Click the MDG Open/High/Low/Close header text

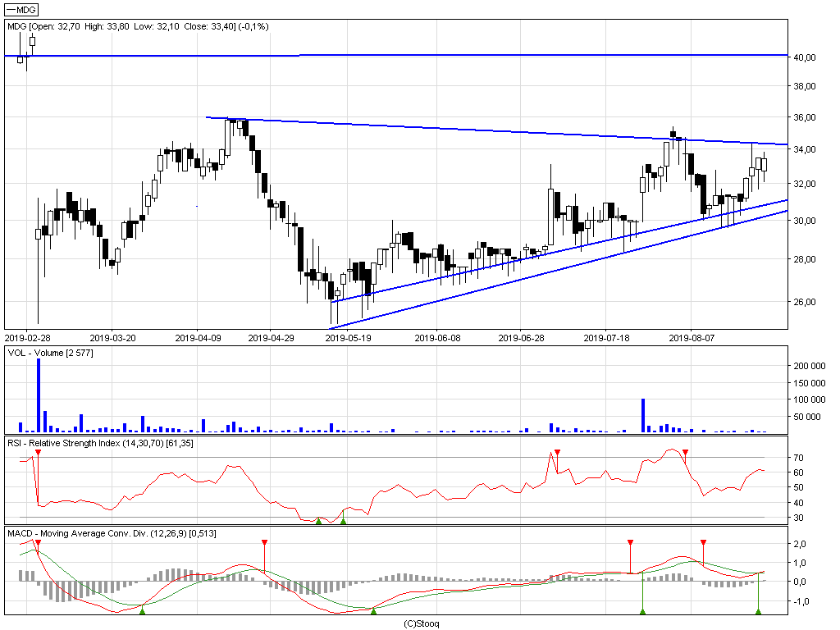[x=138, y=26]
